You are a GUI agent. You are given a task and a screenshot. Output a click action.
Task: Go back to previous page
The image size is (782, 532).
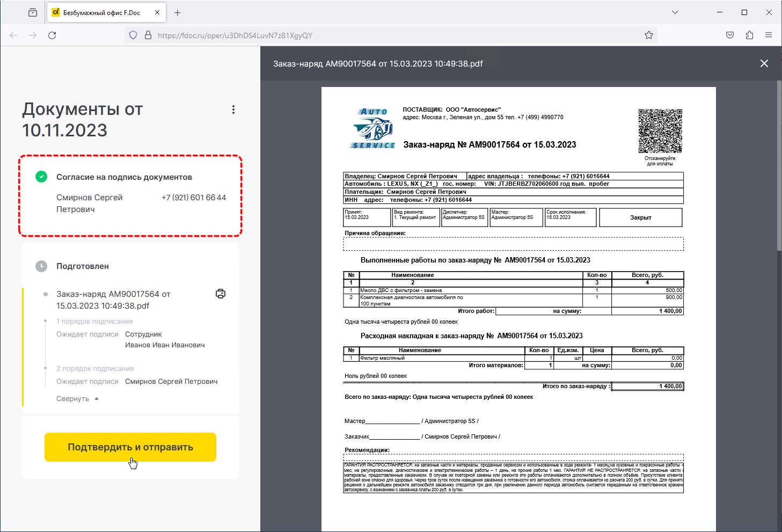13,35
